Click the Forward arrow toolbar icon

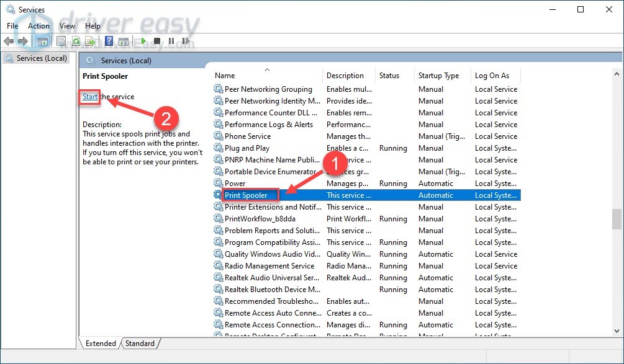click(23, 42)
